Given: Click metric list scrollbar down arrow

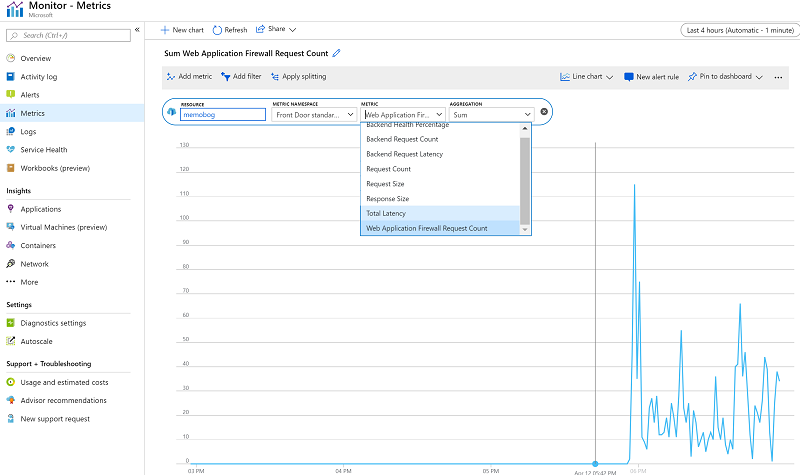Looking at the screenshot, I should click(524, 230).
